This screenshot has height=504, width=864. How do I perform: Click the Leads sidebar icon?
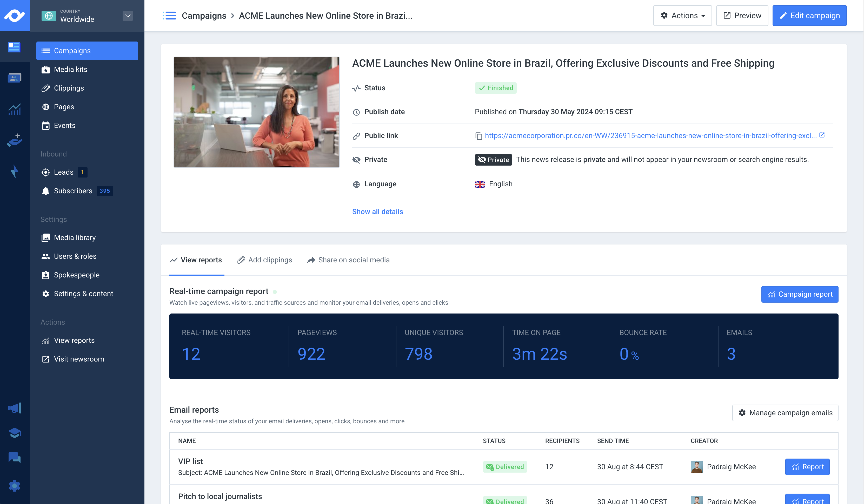pyautogui.click(x=46, y=172)
